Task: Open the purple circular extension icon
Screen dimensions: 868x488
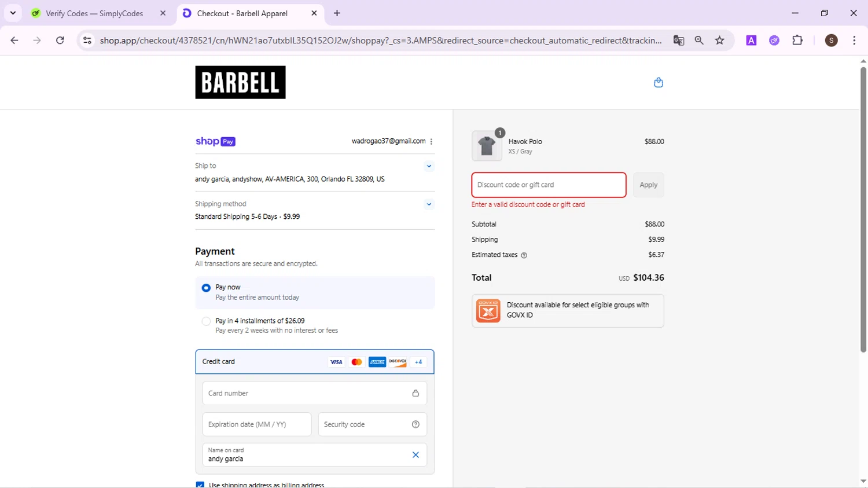Action: pos(774,41)
